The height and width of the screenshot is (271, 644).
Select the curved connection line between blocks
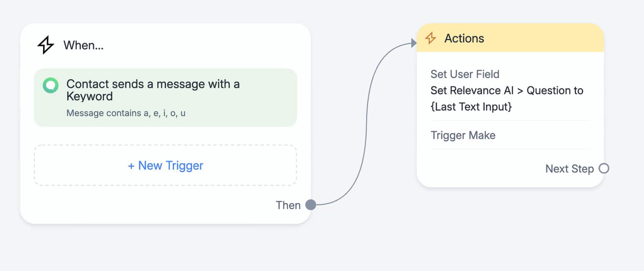366,127
